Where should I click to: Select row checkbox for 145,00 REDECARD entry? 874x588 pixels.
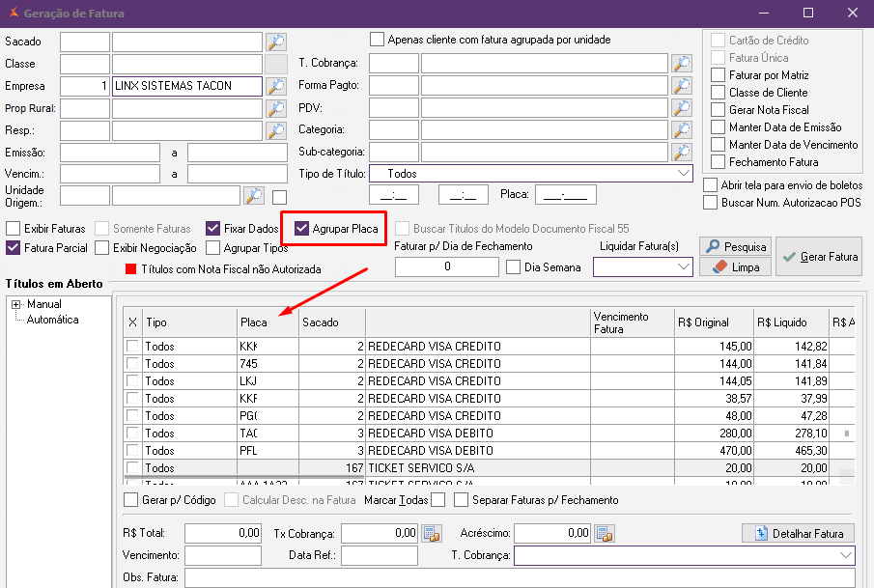point(132,346)
